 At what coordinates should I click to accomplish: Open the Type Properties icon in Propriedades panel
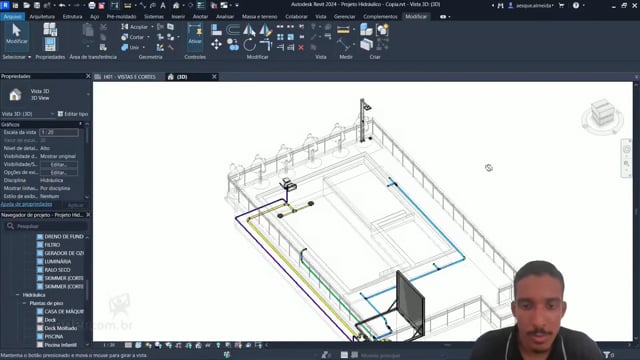(50, 29)
